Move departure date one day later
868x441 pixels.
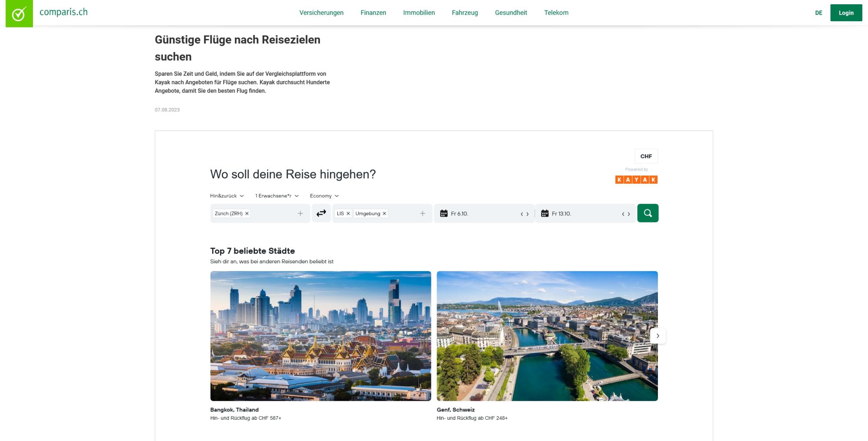(x=527, y=214)
